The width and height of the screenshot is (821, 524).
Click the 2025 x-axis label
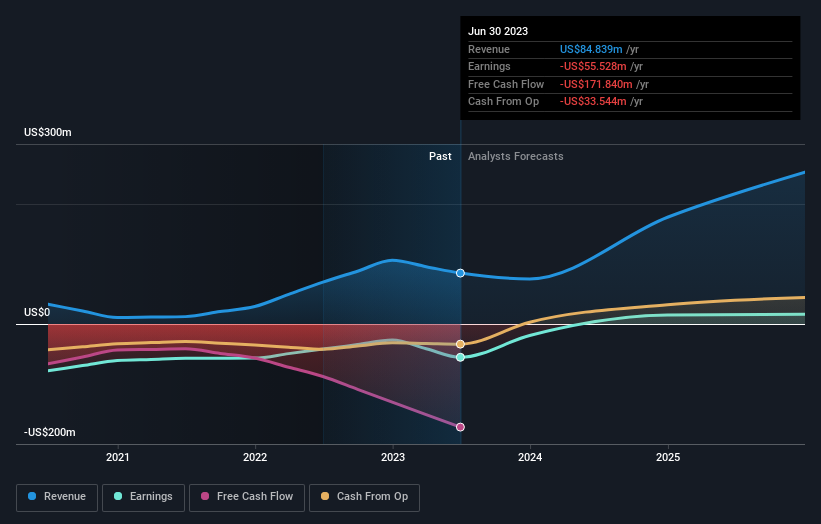[668, 457]
